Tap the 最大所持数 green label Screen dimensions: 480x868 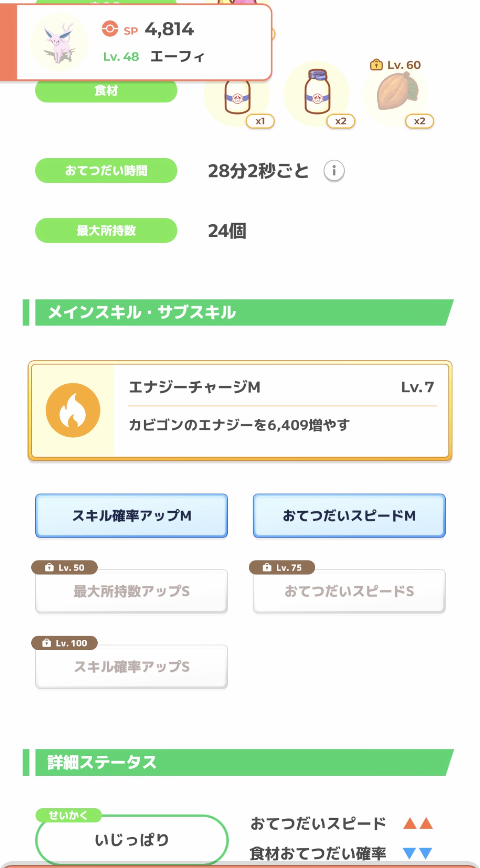106,231
